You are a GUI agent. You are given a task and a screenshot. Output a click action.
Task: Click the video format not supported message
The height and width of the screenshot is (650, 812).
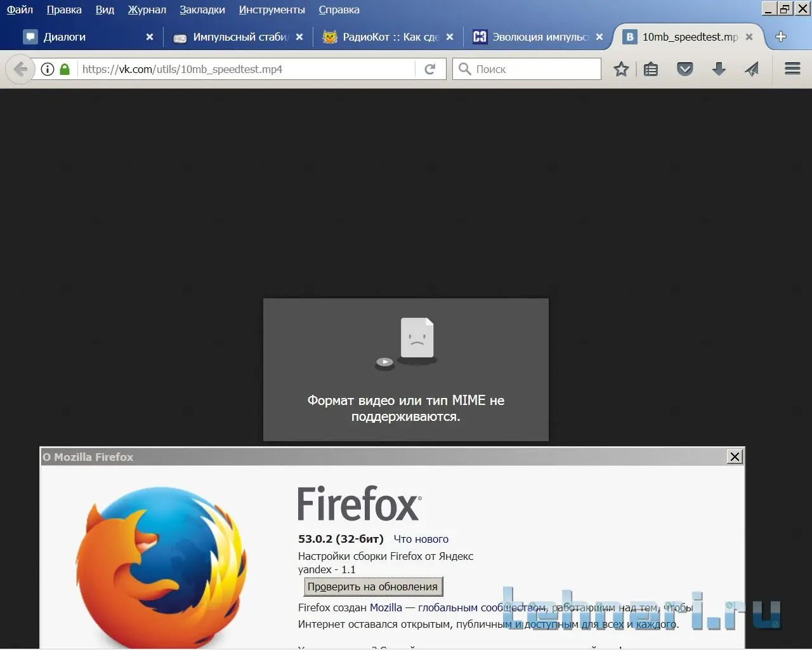click(x=406, y=408)
